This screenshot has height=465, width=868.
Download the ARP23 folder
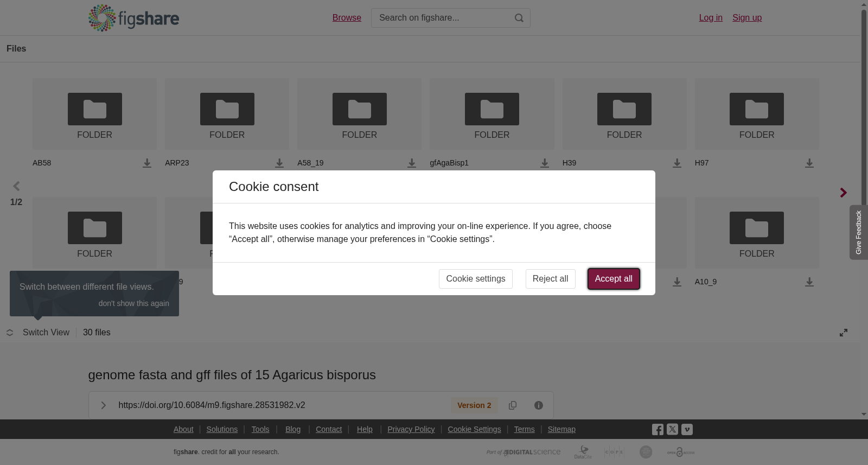tap(279, 163)
